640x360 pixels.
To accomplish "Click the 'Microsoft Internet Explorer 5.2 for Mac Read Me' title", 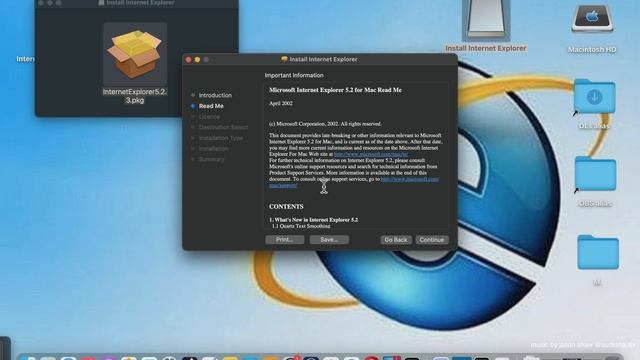I will coord(335,90).
